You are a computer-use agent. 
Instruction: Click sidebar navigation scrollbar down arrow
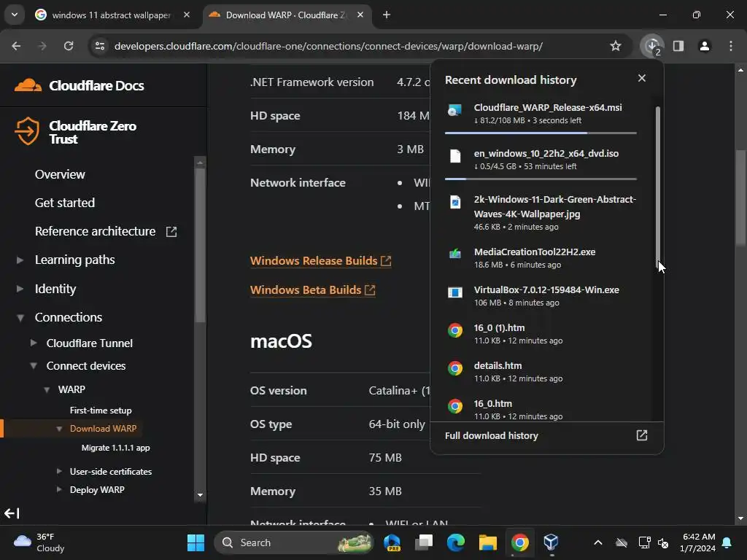(x=200, y=495)
